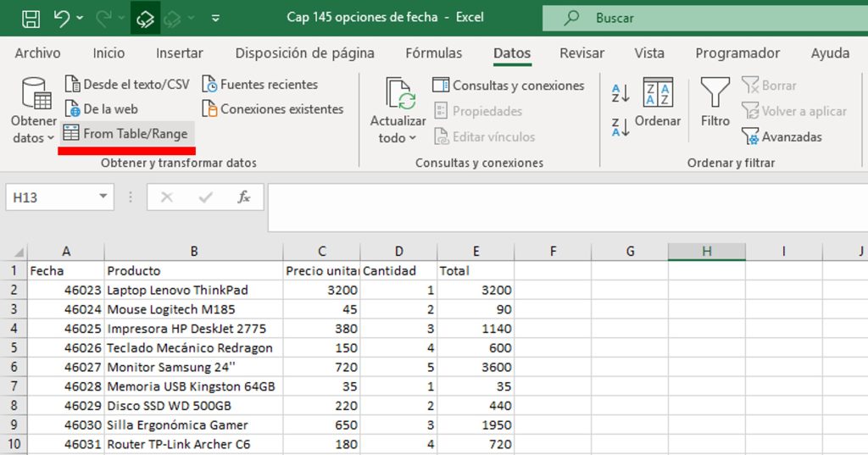Click the Obtener datos database icon
This screenshot has height=455, width=868.
(x=36, y=93)
